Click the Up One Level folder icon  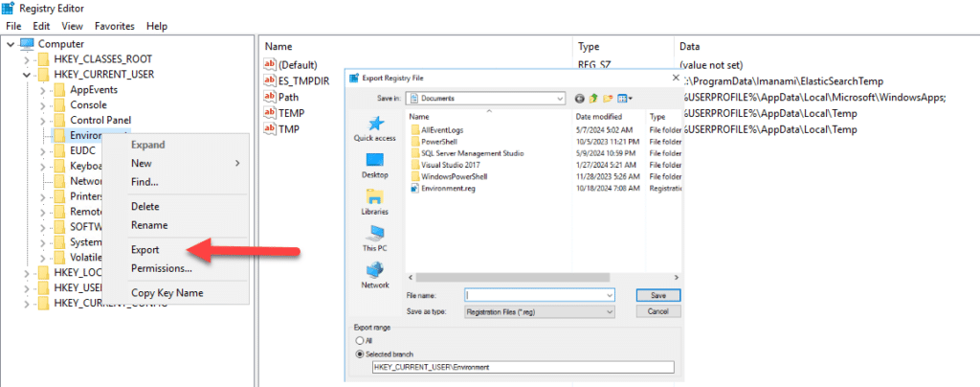[x=593, y=98]
